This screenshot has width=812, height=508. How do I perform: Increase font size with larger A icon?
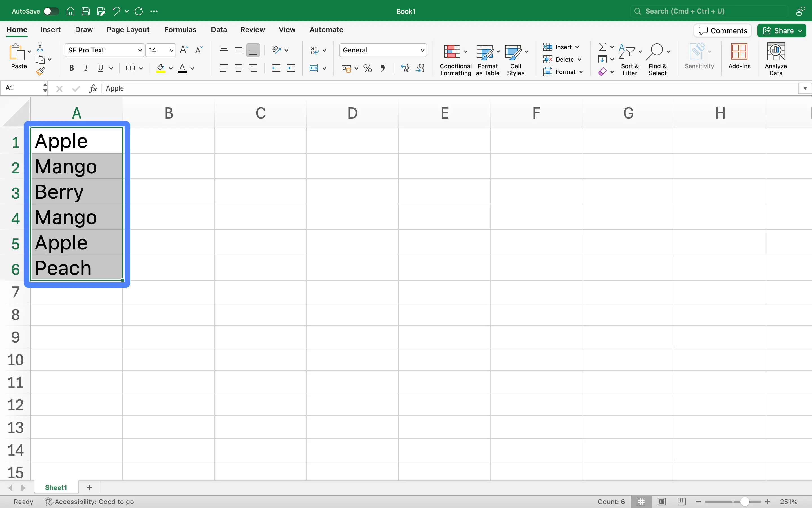coord(184,50)
